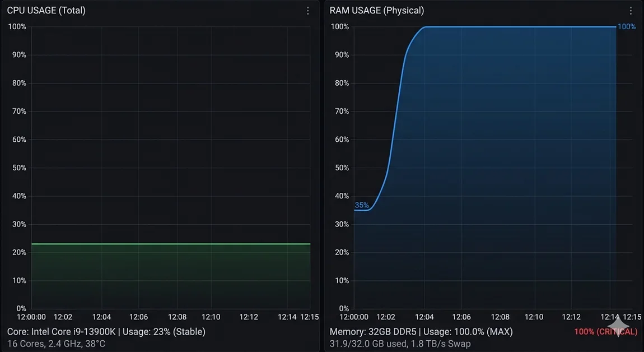Select the CPU USAGE (Total) panel title
Image resolution: width=644 pixels, height=352 pixels.
(x=46, y=10)
